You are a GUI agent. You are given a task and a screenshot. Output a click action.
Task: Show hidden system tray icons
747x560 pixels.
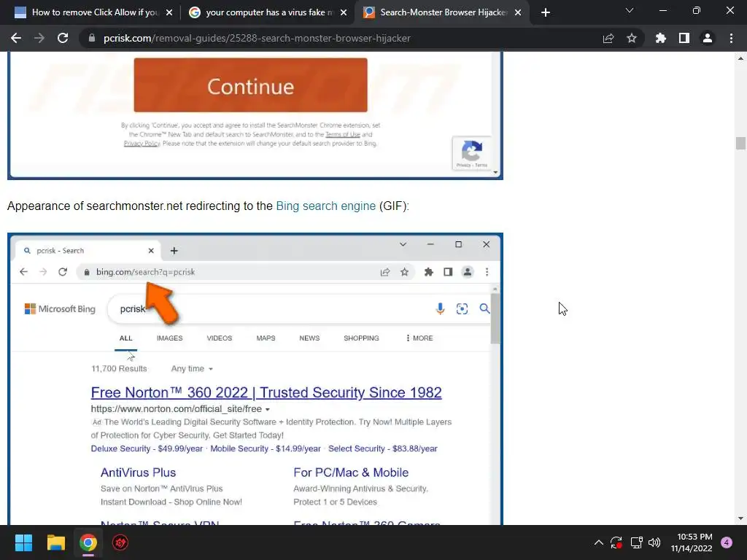tap(599, 542)
